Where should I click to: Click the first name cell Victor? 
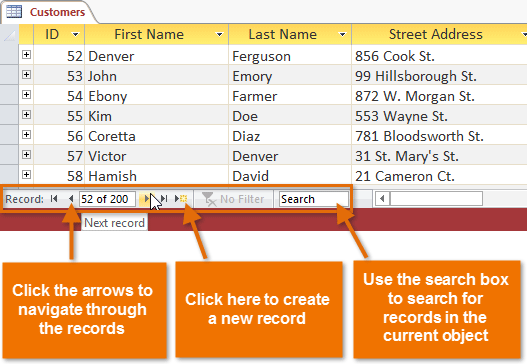(156, 156)
